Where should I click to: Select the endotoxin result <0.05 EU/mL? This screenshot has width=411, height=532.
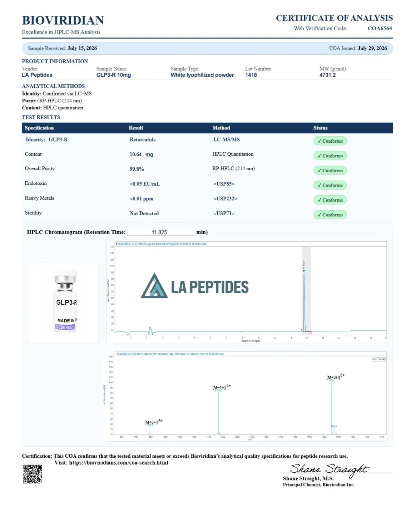point(145,184)
